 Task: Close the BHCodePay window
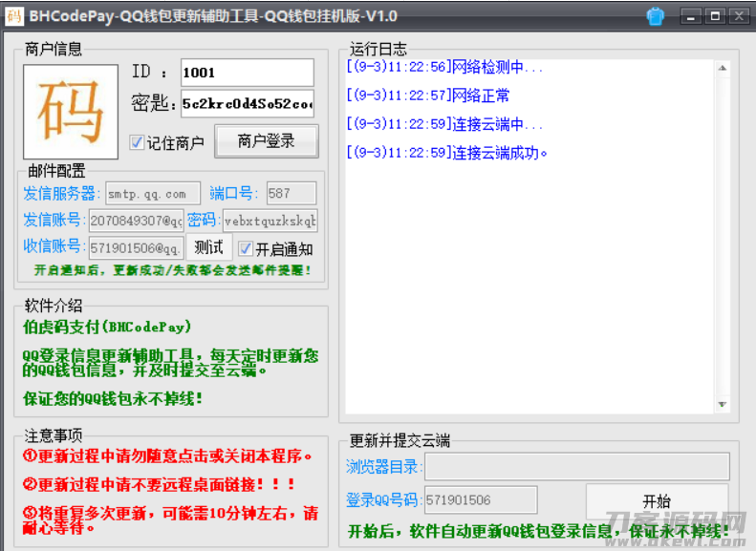point(739,16)
